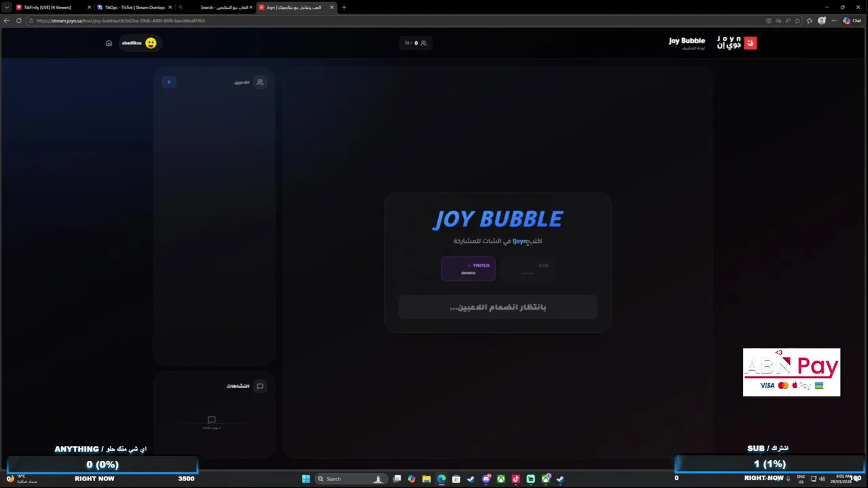This screenshot has height=488, width=868.
Task: Select the Kick platform card
Action: tap(528, 269)
